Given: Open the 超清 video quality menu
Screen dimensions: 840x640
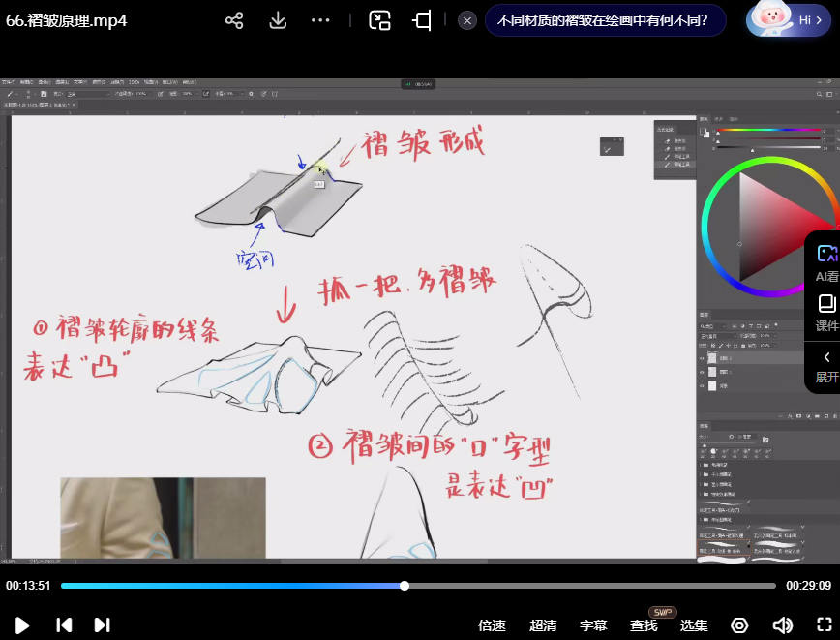Looking at the screenshot, I should point(543,625).
